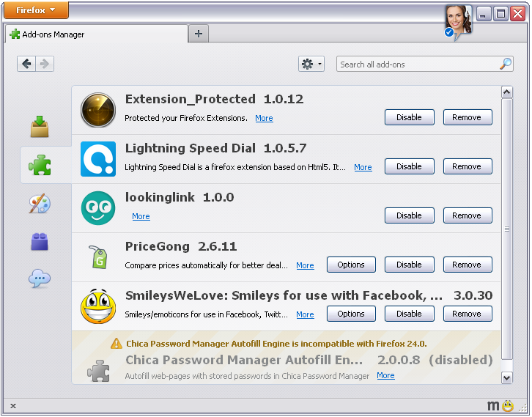Select the Lightning Speed Dial 1.0.5.7 title
Screen dimensions: 532x417
(215, 148)
